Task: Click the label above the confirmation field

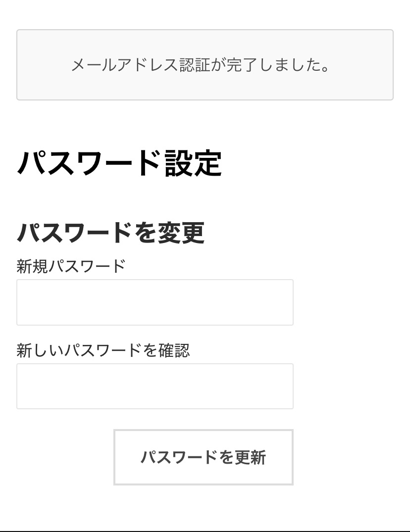Action: point(103,350)
